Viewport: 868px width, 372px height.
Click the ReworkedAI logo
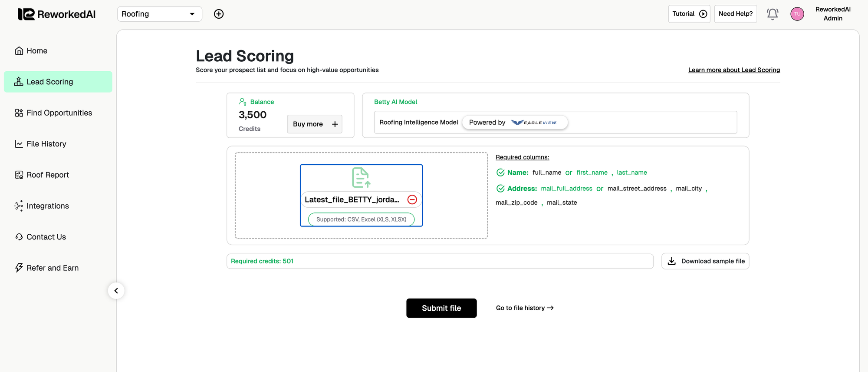click(56, 14)
